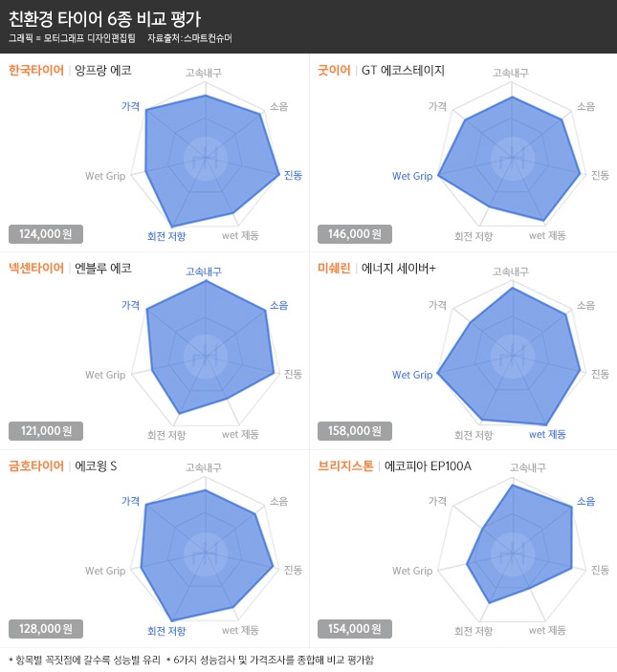Click the 128,000원 price badge

tap(46, 629)
